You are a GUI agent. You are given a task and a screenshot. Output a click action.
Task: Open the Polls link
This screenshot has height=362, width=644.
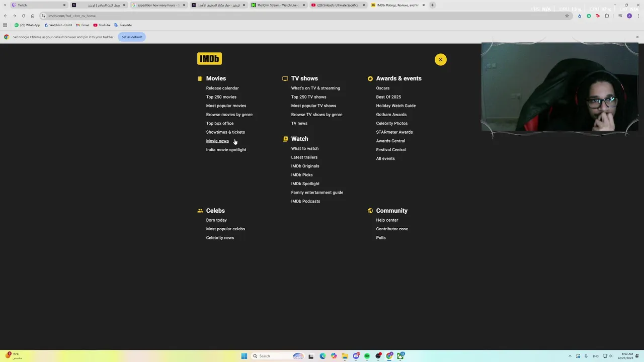380,238
